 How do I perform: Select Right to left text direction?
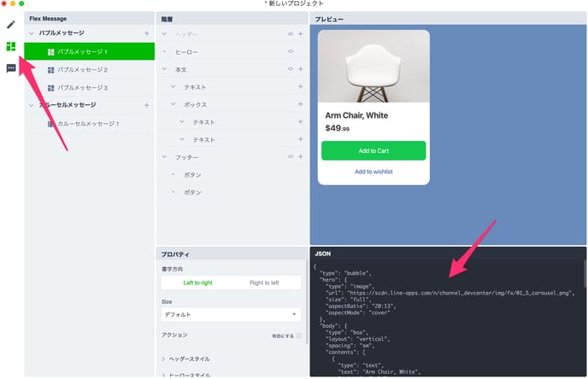(266, 283)
